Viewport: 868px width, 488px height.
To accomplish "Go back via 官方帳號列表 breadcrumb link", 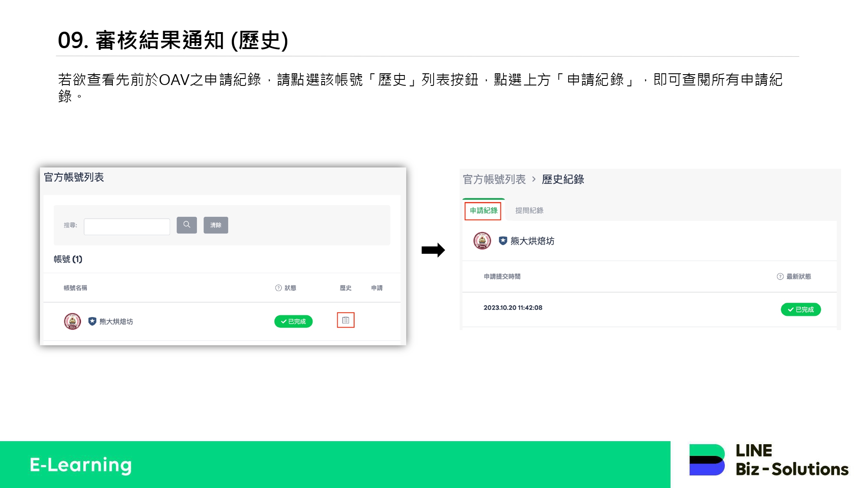I will pyautogui.click(x=494, y=179).
